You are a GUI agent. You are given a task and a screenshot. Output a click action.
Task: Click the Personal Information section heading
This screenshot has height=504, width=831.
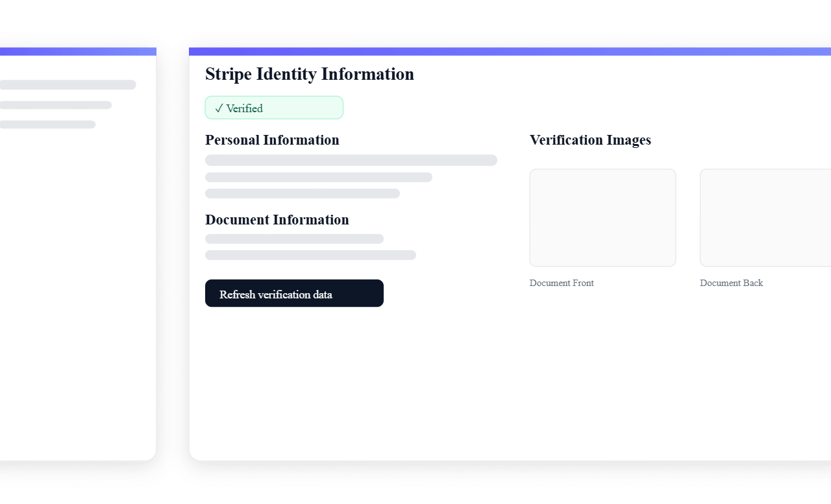(272, 140)
